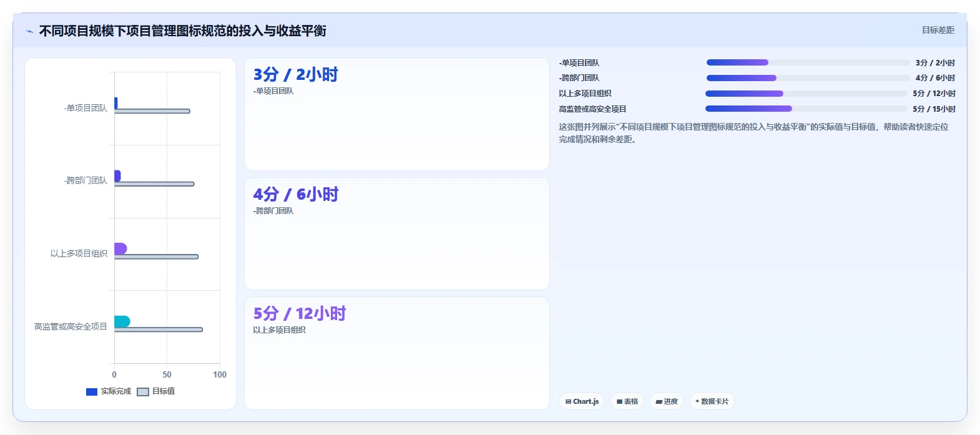Open the 5分 / 12小时 data card
The image size is (980, 435).
(397, 353)
